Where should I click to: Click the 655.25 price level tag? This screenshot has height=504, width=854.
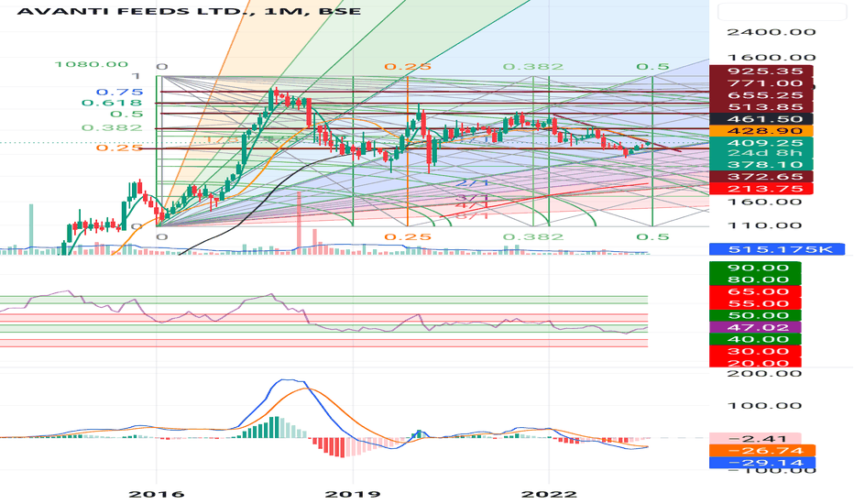(x=761, y=95)
